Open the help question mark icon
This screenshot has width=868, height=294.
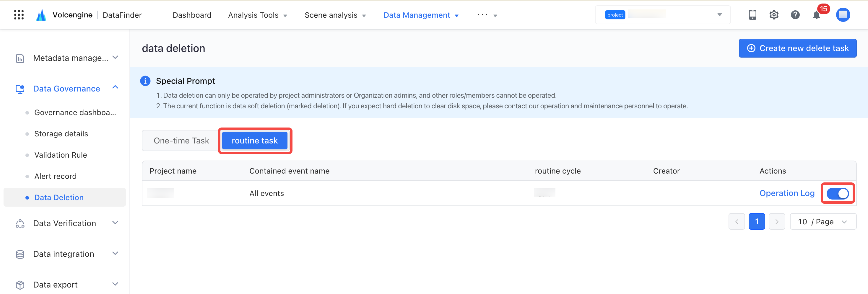(x=795, y=15)
